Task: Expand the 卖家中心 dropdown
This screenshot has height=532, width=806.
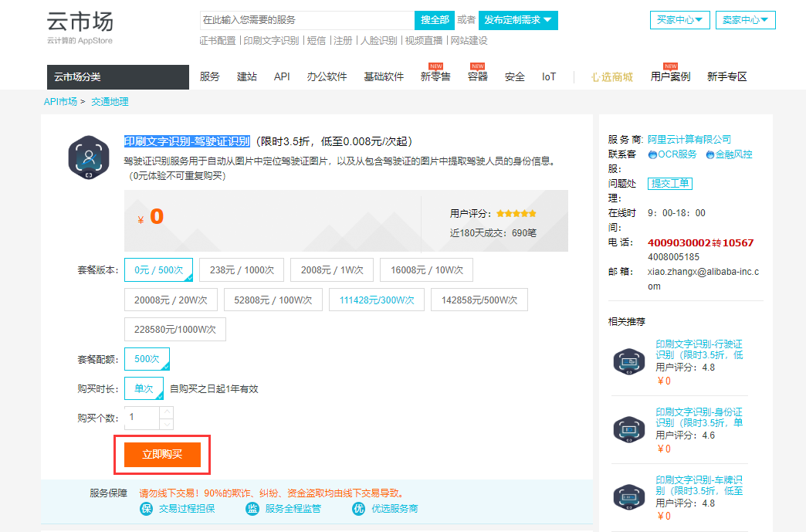Action: (x=745, y=20)
